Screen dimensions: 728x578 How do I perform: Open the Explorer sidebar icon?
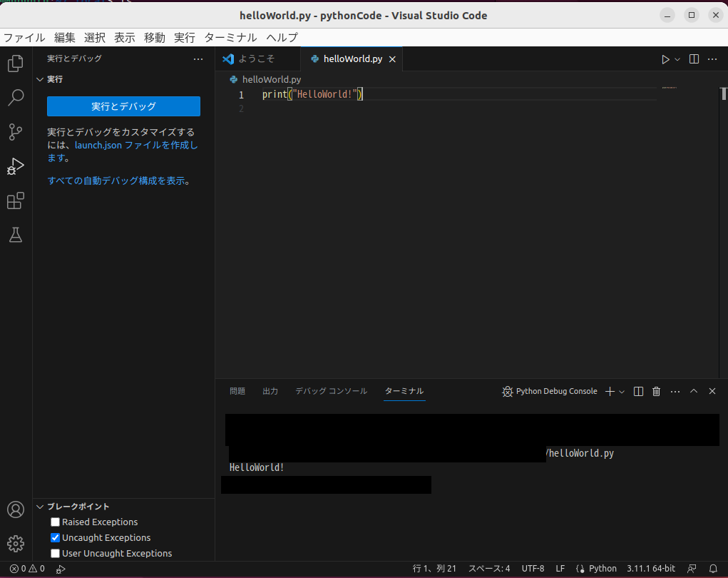click(15, 63)
